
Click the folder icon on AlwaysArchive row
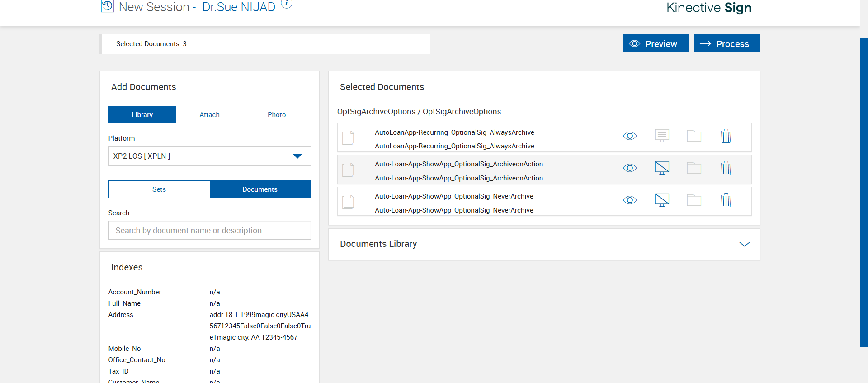[x=694, y=136]
